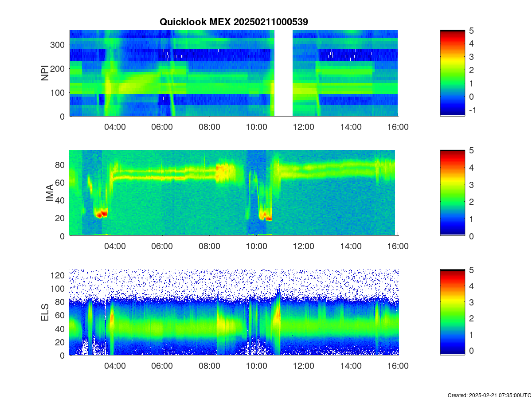532x399 pixels.
Task: Click the 40 tick on the IMA y-axis
Action: [x=61, y=200]
